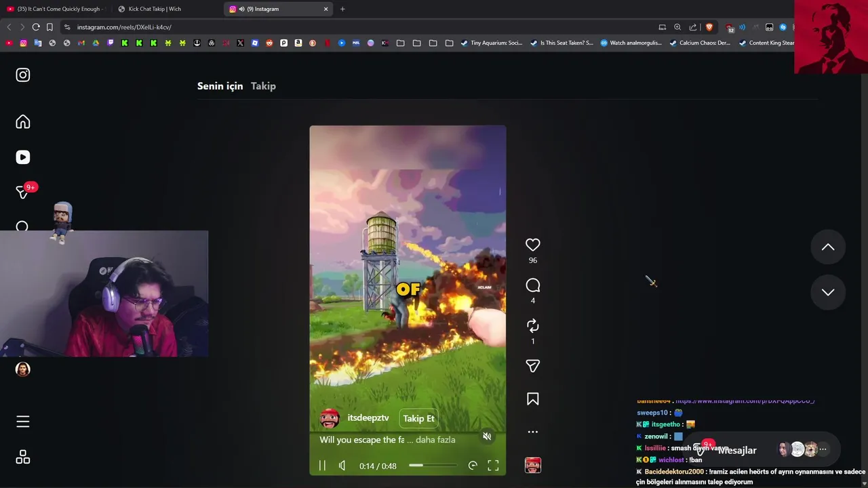
Task: Open the zoom magnifier icon in the address bar
Action: pyautogui.click(x=677, y=27)
